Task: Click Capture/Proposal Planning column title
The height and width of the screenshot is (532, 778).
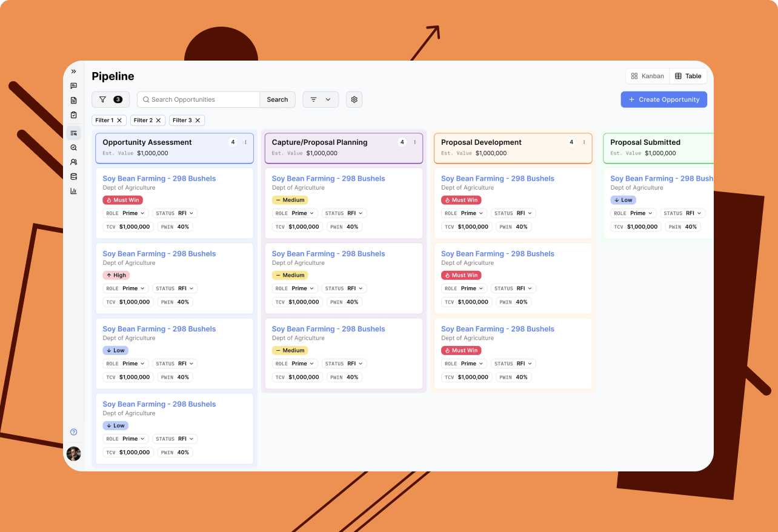Action: pyautogui.click(x=319, y=142)
